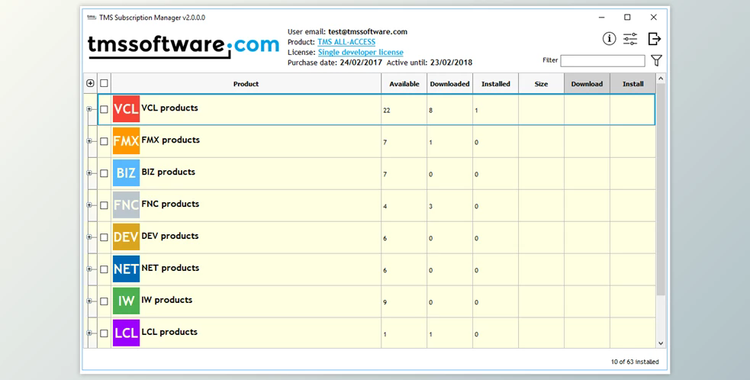Click the tmssoftware.com logo
750x380 pixels.
pos(184,46)
